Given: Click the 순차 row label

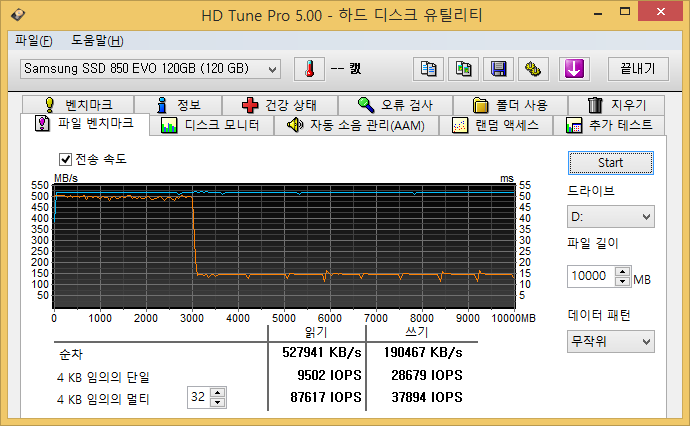Looking at the screenshot, I should (x=71, y=354).
